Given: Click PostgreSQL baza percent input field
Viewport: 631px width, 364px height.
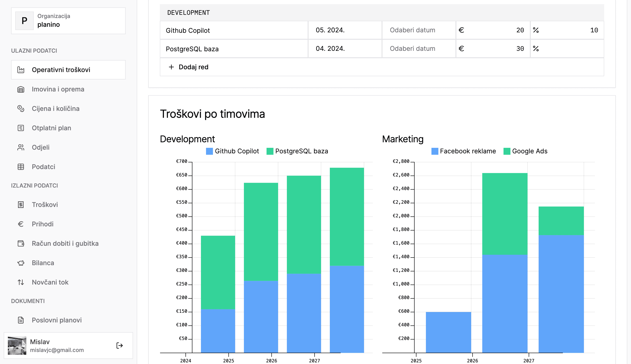Looking at the screenshot, I should (x=570, y=49).
